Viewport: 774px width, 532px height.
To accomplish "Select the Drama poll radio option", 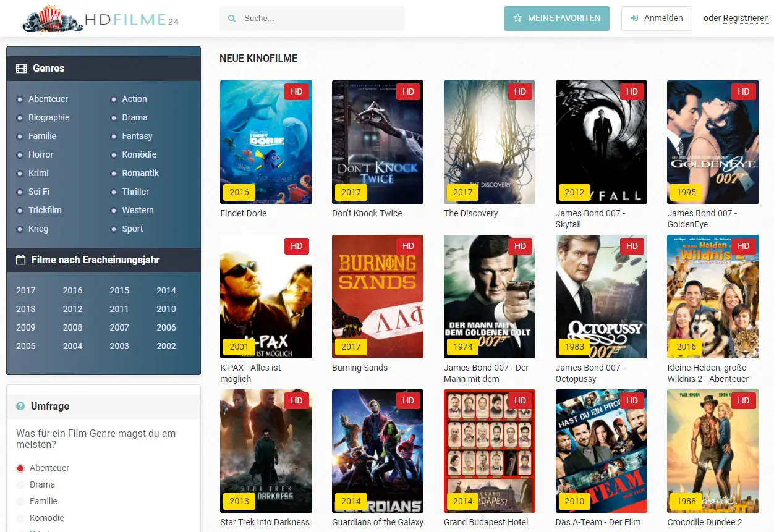I will [20, 485].
